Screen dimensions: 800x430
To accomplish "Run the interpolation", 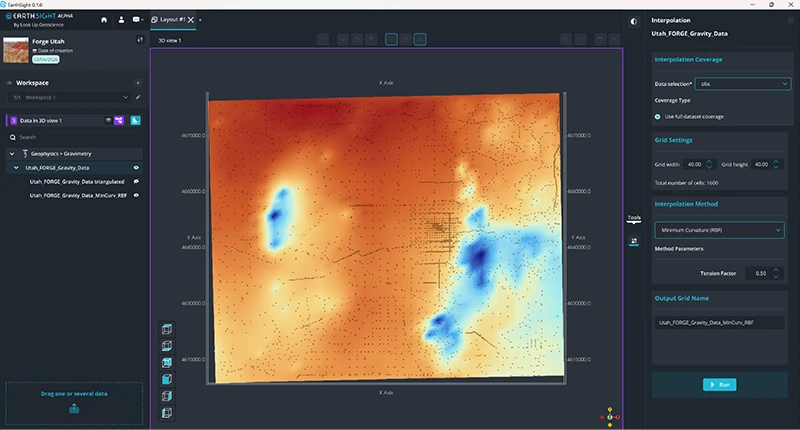I will click(719, 385).
